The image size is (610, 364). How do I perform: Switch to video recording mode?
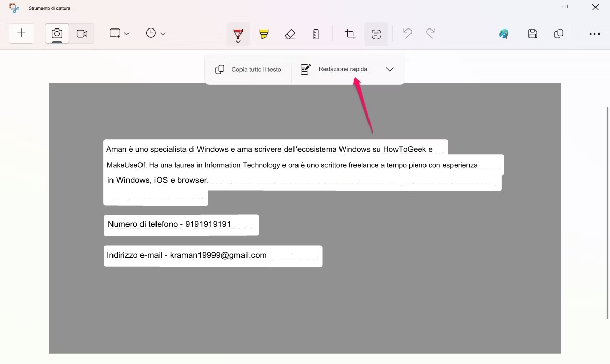point(82,34)
